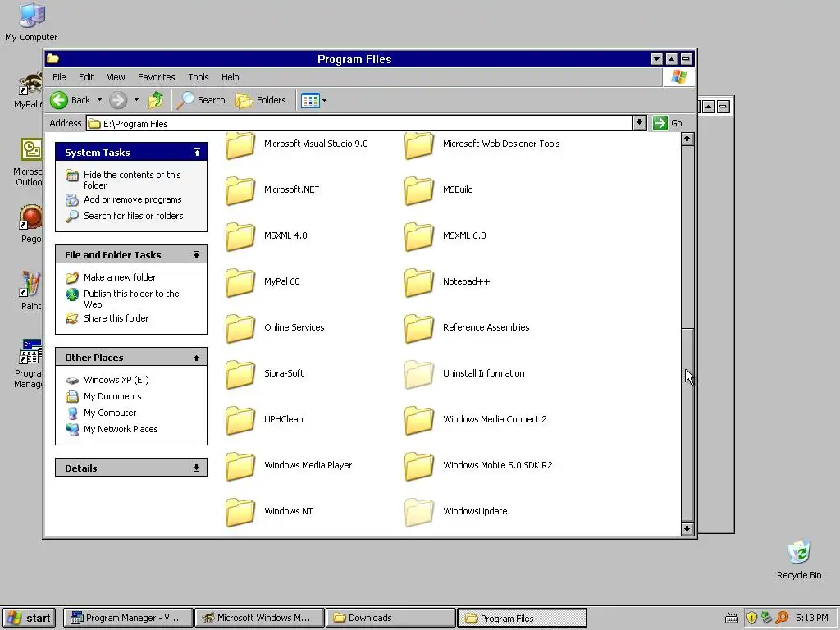Click the Go button

coord(668,123)
